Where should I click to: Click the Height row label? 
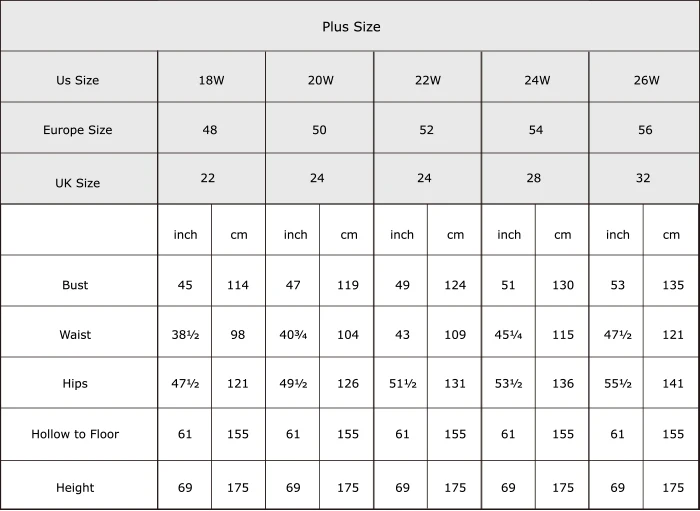[75, 488]
